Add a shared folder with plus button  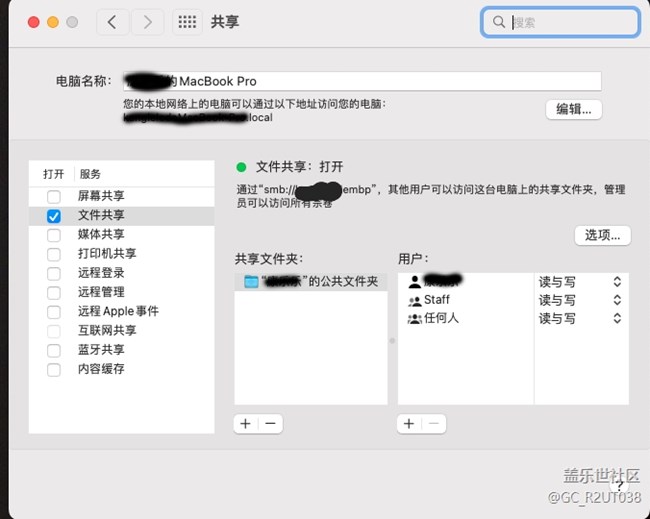pos(246,424)
